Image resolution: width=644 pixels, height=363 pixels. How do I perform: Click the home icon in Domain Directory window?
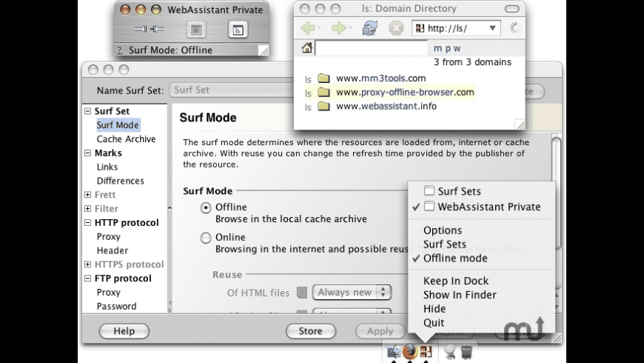pyautogui.click(x=306, y=47)
